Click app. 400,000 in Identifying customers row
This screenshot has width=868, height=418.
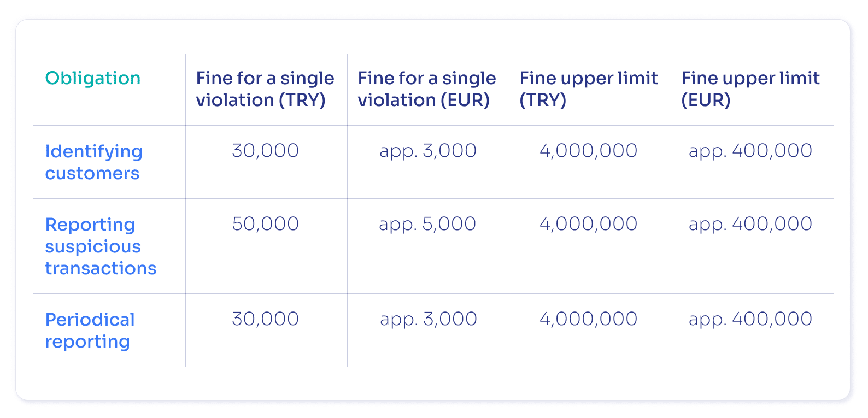pyautogui.click(x=750, y=151)
